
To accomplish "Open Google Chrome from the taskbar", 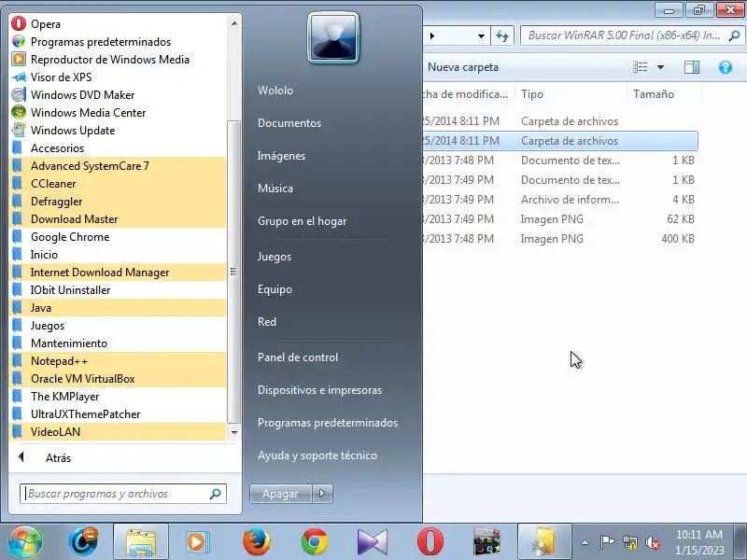I will tap(315, 542).
